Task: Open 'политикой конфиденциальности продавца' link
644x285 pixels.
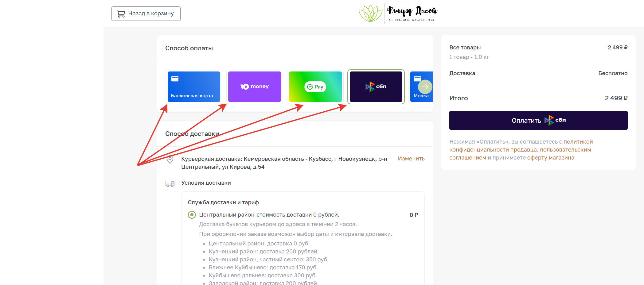Action: [x=521, y=146]
